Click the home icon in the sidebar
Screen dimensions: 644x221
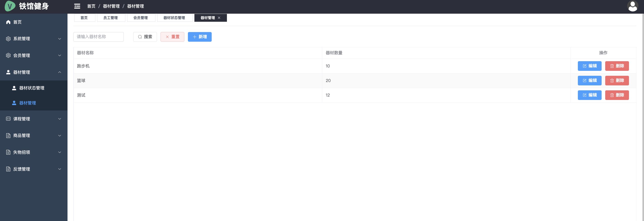tap(8, 22)
